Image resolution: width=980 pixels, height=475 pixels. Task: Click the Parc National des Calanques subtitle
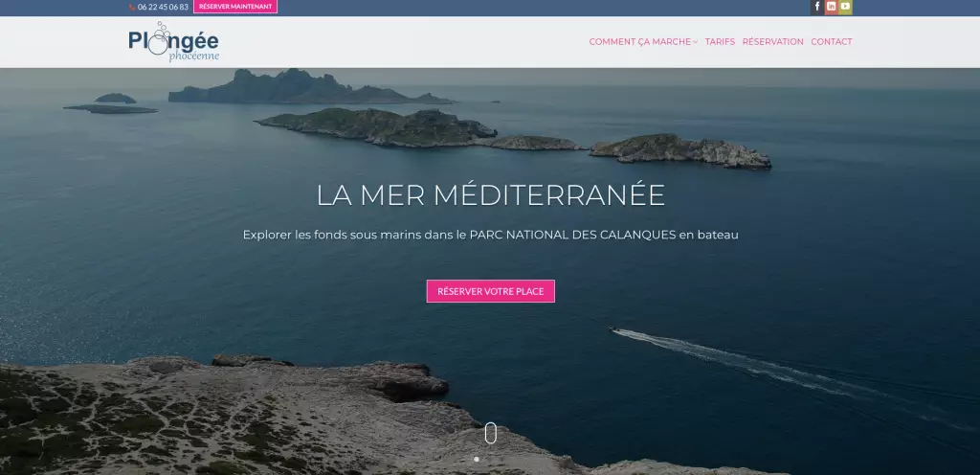(x=490, y=235)
